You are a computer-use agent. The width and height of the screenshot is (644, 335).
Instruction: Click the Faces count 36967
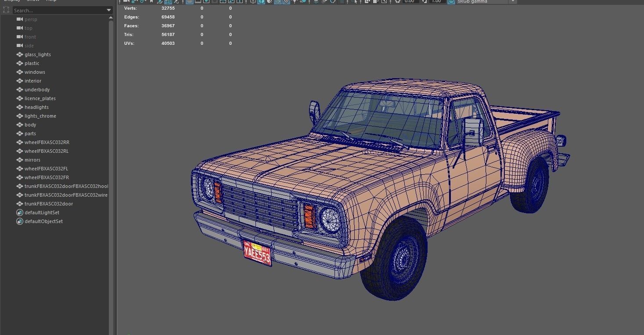click(x=168, y=25)
